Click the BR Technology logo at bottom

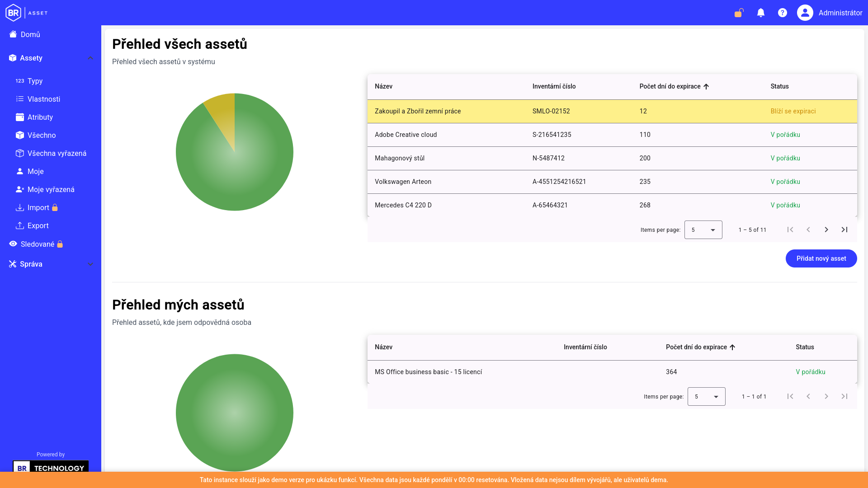tap(51, 467)
